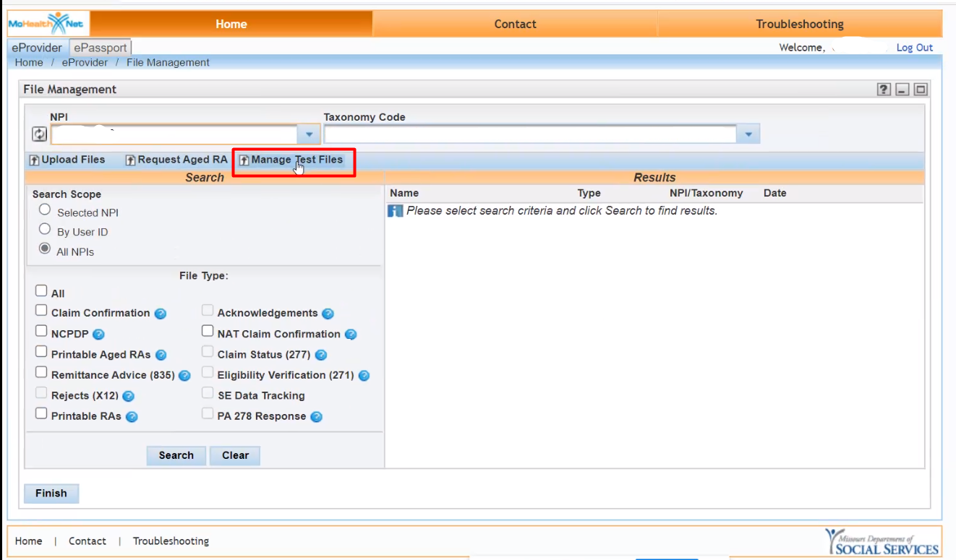Open the Taxonomy Code dropdown arrow
Viewport: 956px width, 560px height.
748,134
